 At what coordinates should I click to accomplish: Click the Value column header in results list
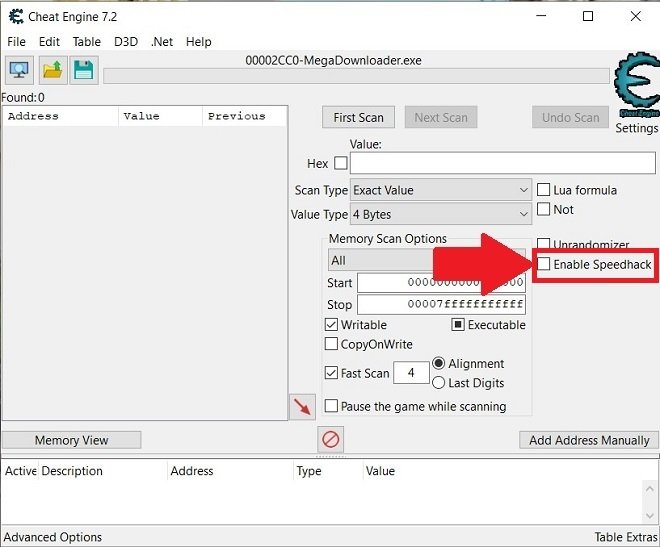click(x=160, y=116)
